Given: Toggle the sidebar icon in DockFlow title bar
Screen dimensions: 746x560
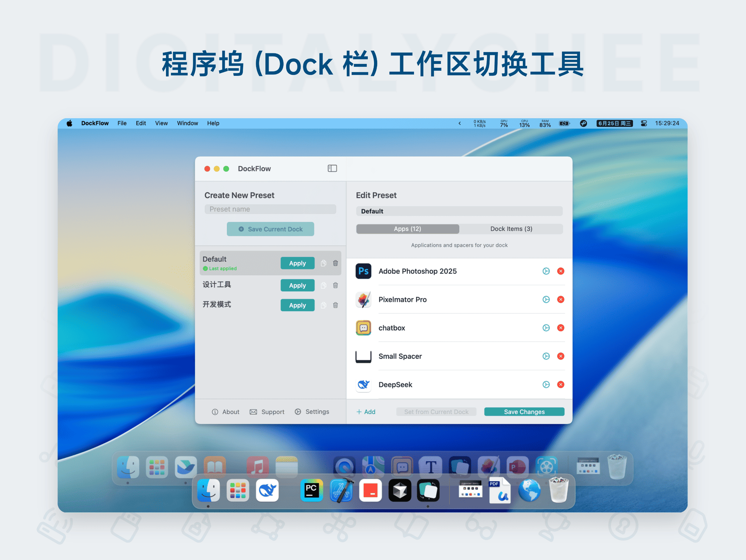Looking at the screenshot, I should tap(332, 168).
